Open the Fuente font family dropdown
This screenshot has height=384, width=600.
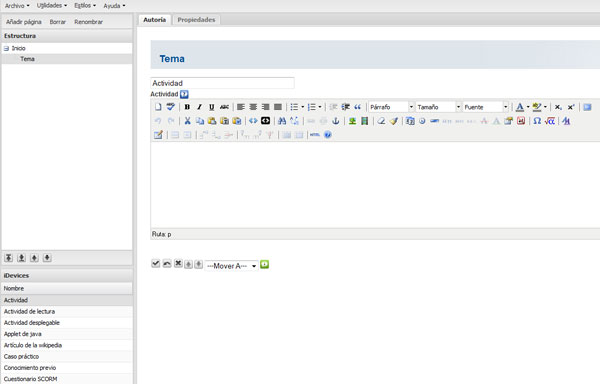[485, 107]
